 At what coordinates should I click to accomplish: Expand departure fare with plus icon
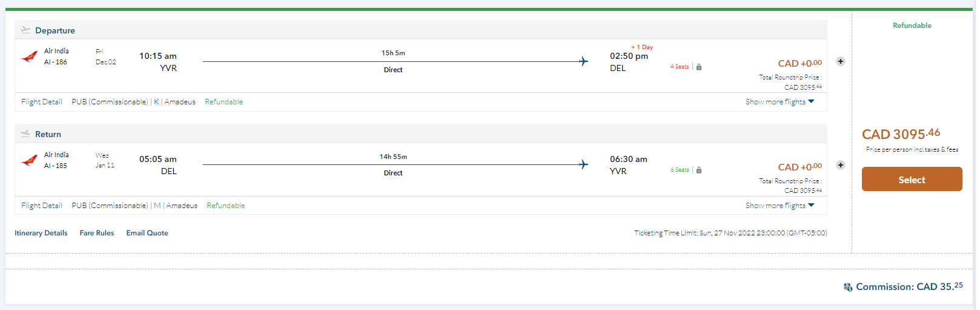[841, 61]
